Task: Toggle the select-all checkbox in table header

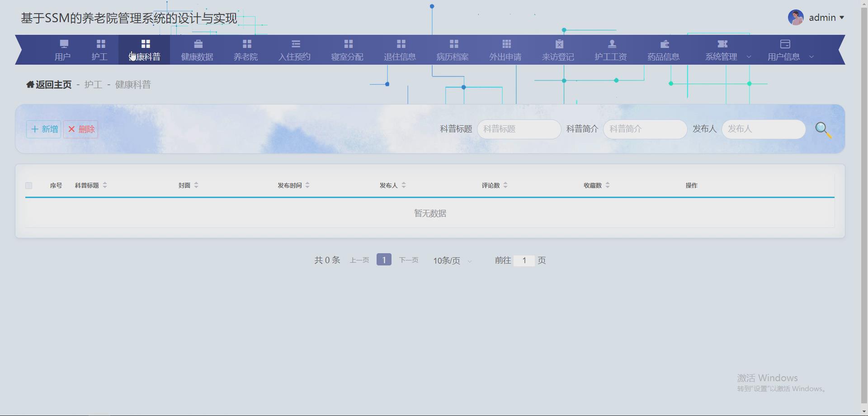Action: (x=29, y=185)
